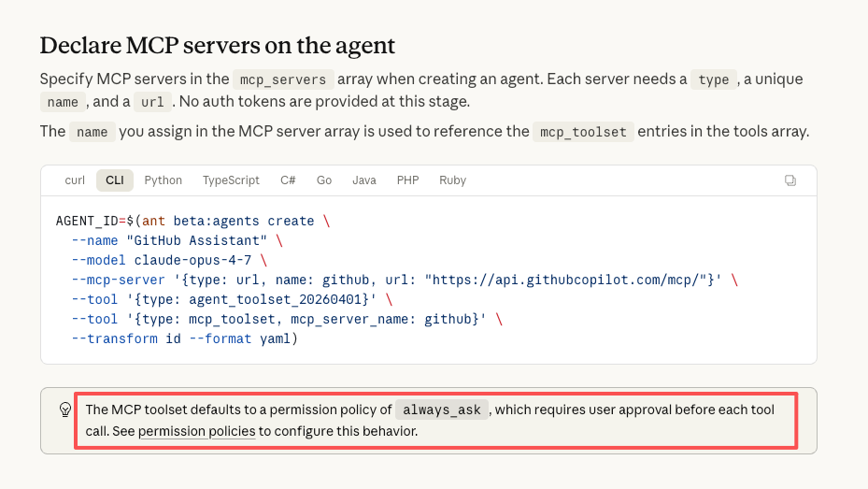Switch to the curl tab

75,180
